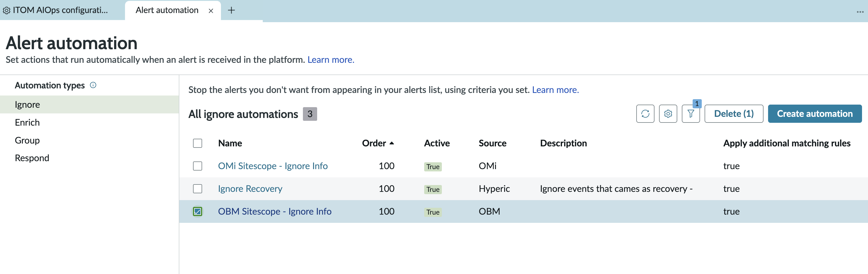The height and width of the screenshot is (274, 868).
Task: Check the OMi Sitescope - Ignore Info row
Action: pos(198,166)
